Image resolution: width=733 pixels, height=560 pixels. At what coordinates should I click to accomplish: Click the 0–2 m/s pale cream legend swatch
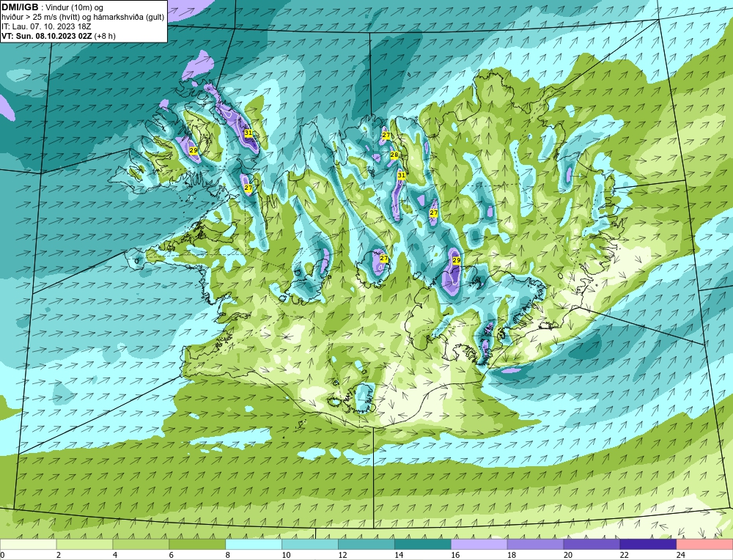tap(28, 545)
